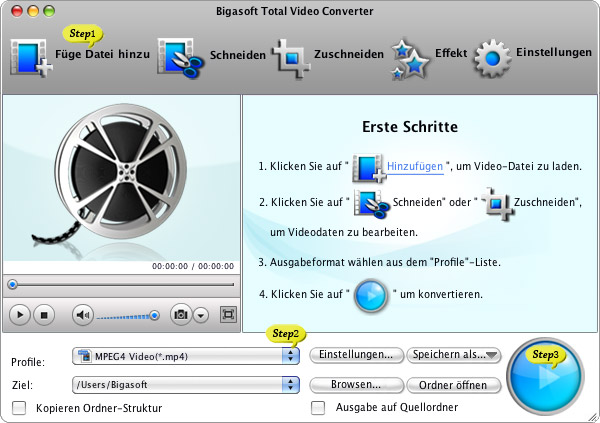Open the Einstellungen gear icon in toolbar
This screenshot has width=600, height=423.
[x=492, y=58]
